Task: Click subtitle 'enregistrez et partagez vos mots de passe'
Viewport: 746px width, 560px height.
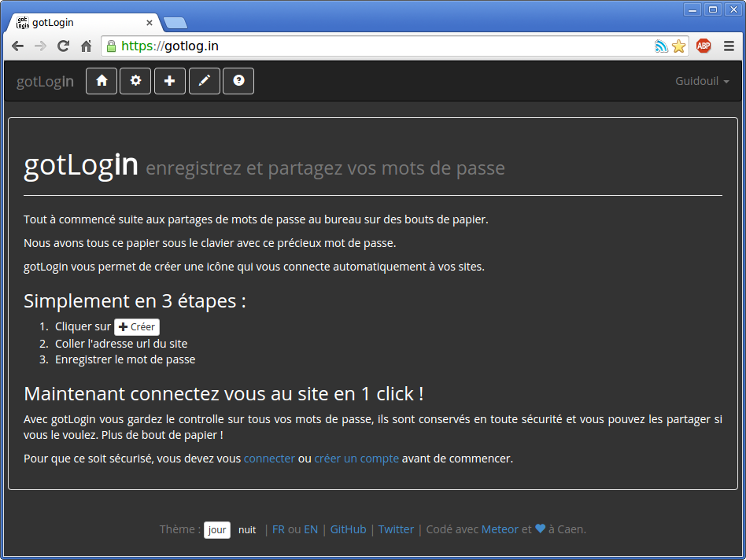Action: click(326, 168)
